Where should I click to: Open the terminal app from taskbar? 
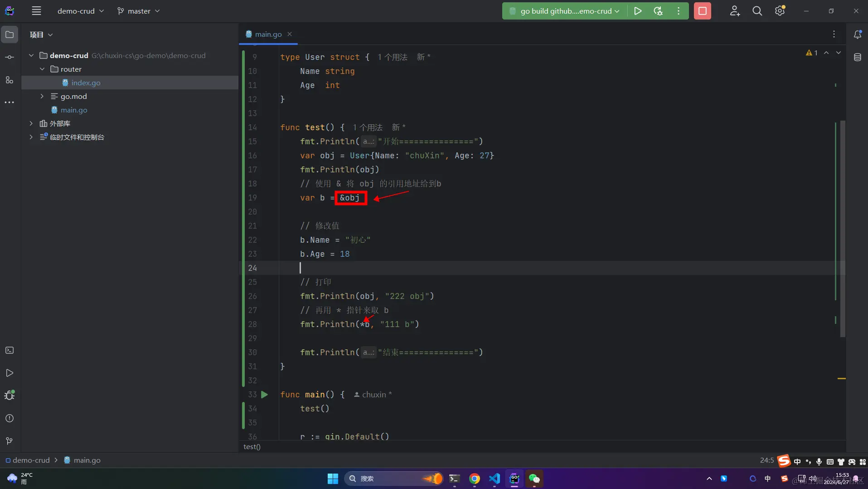click(455, 479)
